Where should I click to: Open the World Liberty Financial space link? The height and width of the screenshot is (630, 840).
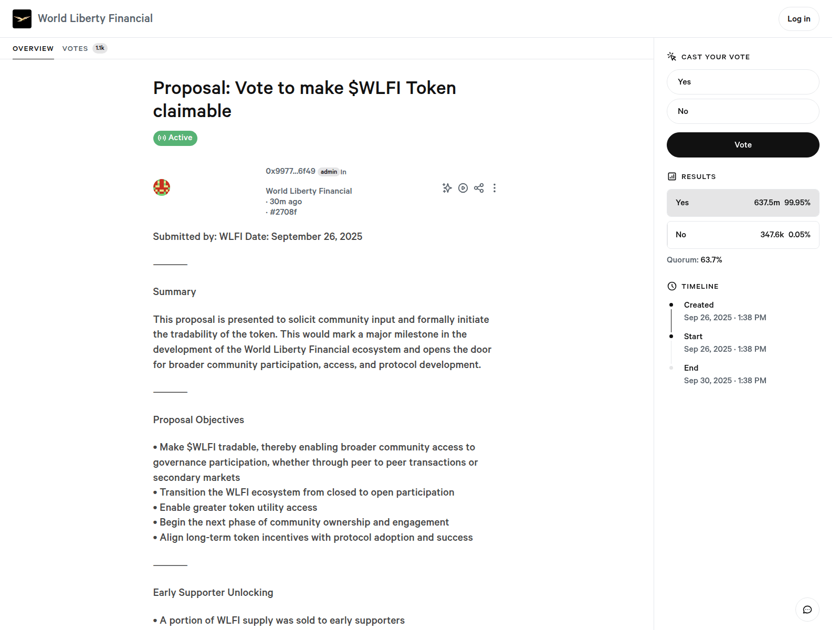pos(309,191)
